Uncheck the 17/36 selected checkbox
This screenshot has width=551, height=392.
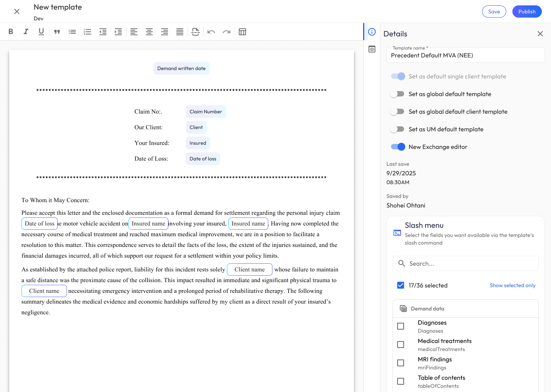401,285
